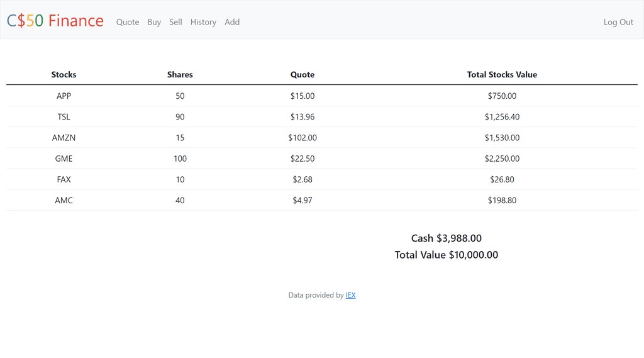Screen dimensions: 644x358
Task: Click the 40 shares value for AMC
Action: pyautogui.click(x=180, y=201)
